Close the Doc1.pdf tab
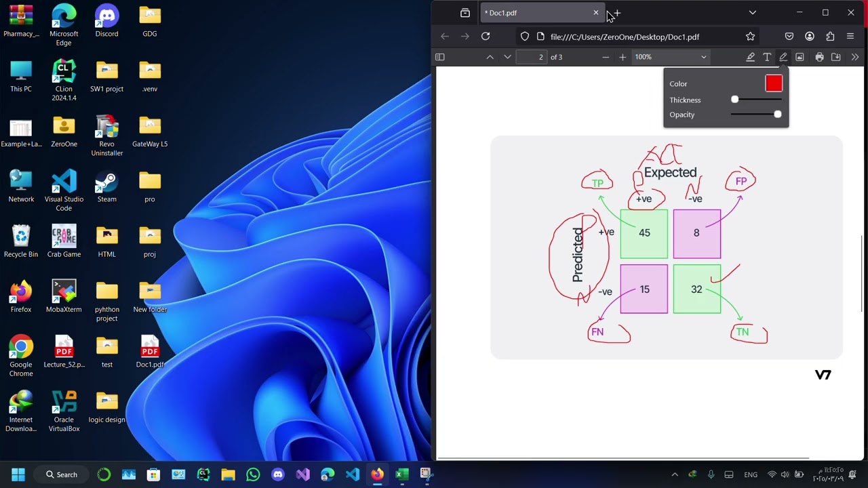The height and width of the screenshot is (488, 868). (596, 13)
